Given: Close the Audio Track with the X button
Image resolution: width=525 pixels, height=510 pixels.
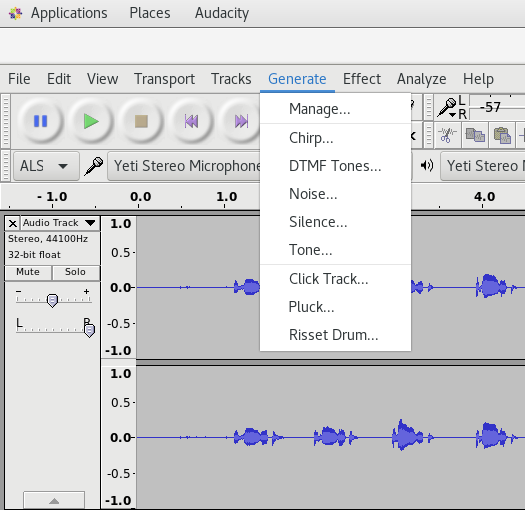Looking at the screenshot, I should pyautogui.click(x=13, y=223).
